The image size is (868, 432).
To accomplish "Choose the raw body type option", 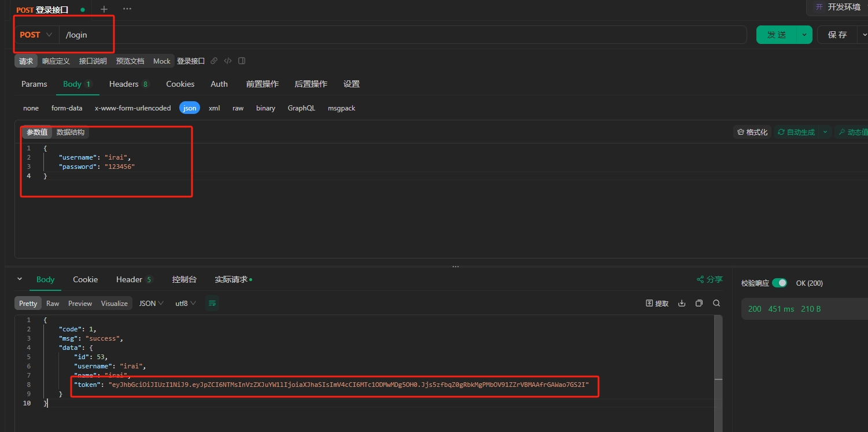I will (x=238, y=108).
